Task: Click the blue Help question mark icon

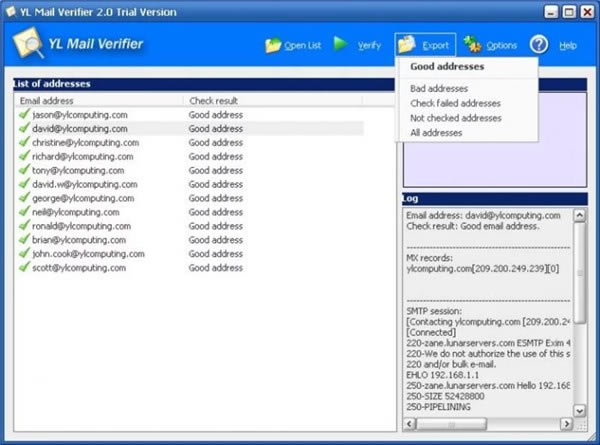Action: click(x=539, y=44)
